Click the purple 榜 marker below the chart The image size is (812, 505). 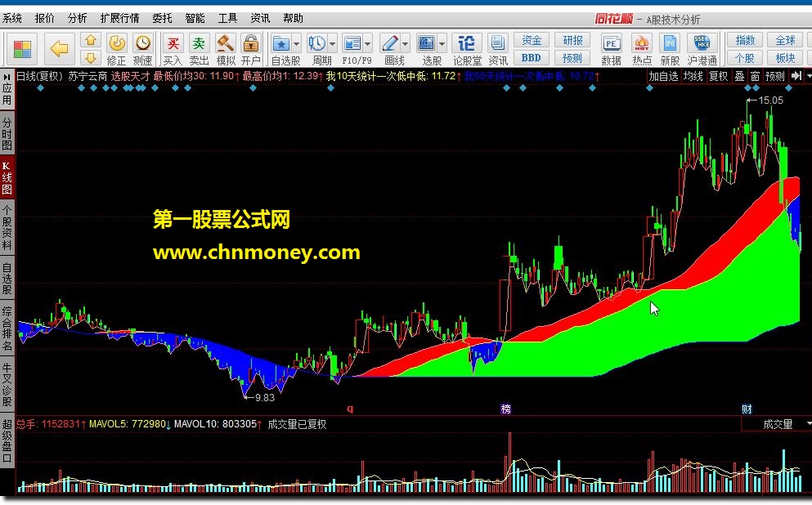click(506, 409)
